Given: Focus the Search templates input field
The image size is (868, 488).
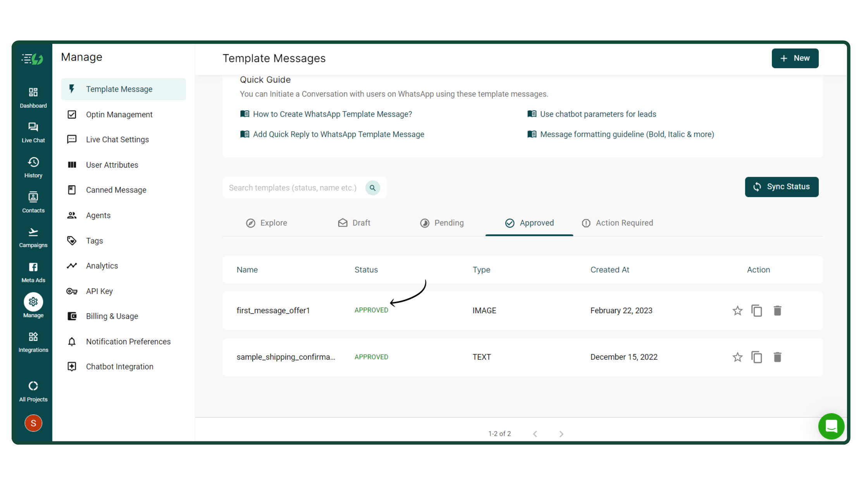Looking at the screenshot, I should 293,188.
